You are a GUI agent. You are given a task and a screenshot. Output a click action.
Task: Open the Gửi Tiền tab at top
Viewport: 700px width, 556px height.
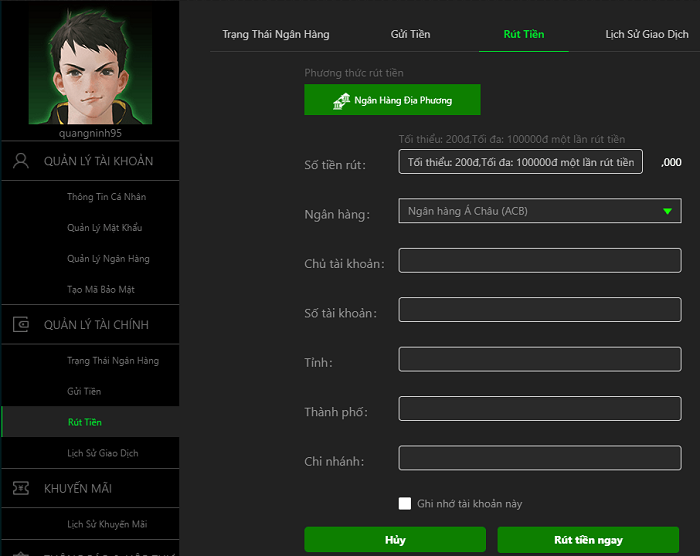click(x=410, y=34)
